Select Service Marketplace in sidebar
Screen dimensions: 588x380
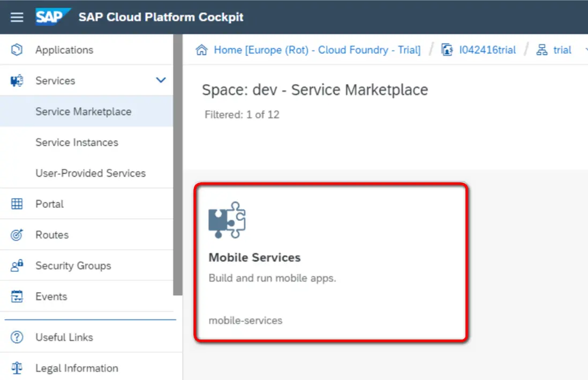[x=84, y=111]
